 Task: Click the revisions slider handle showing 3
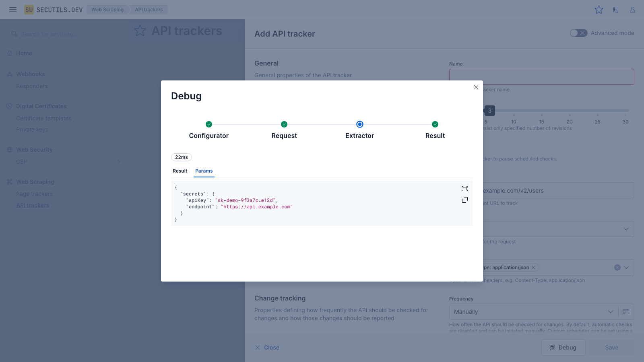click(489, 111)
